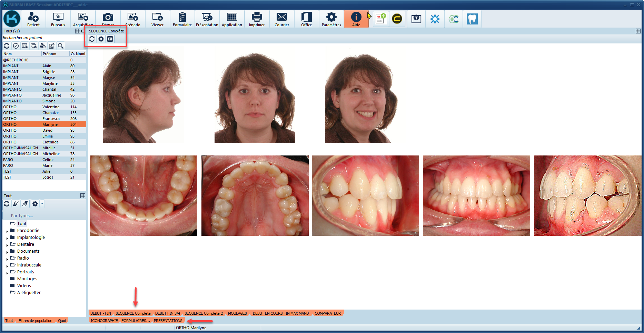Expand the Parodontie folder arrow
Viewport: 644px width, 333px height.
click(7, 231)
